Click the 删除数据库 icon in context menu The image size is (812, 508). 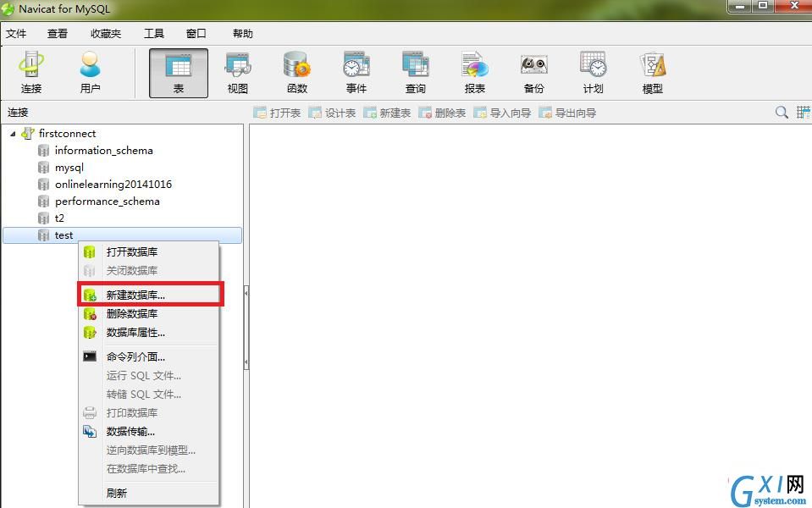click(x=90, y=314)
